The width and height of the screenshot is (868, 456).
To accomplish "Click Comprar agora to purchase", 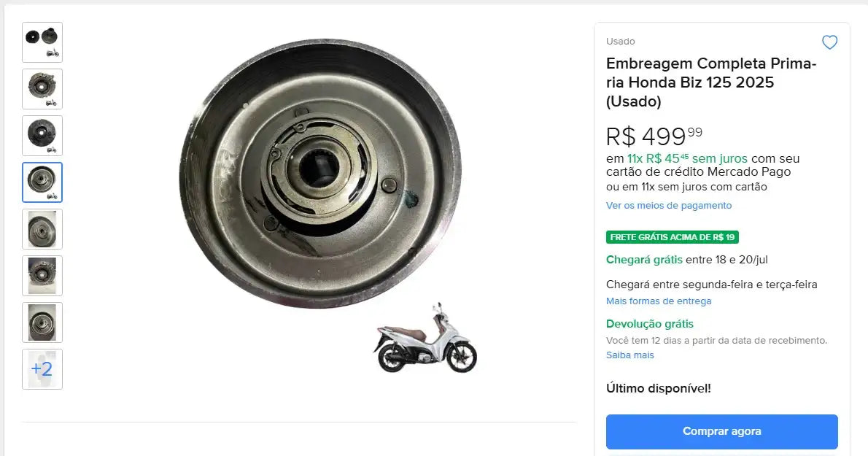I will [721, 431].
